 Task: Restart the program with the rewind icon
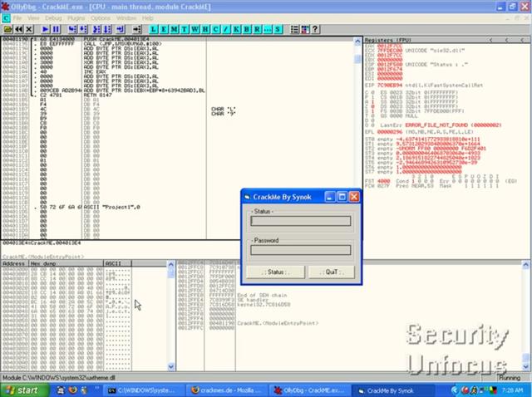point(18,30)
